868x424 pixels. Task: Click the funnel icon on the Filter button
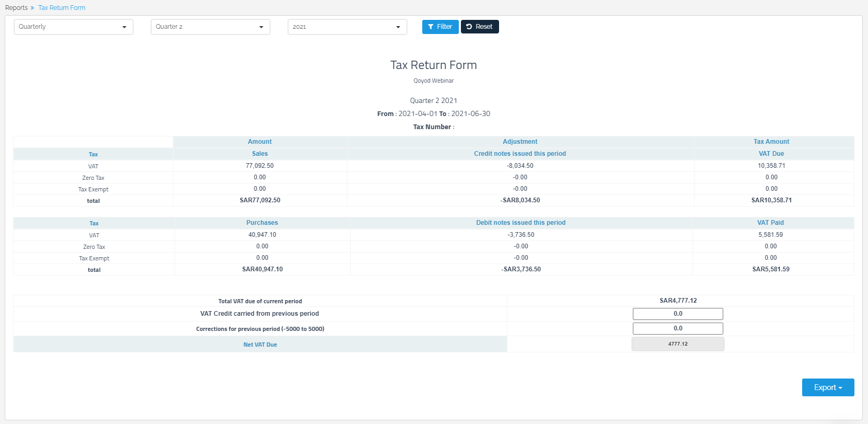431,27
